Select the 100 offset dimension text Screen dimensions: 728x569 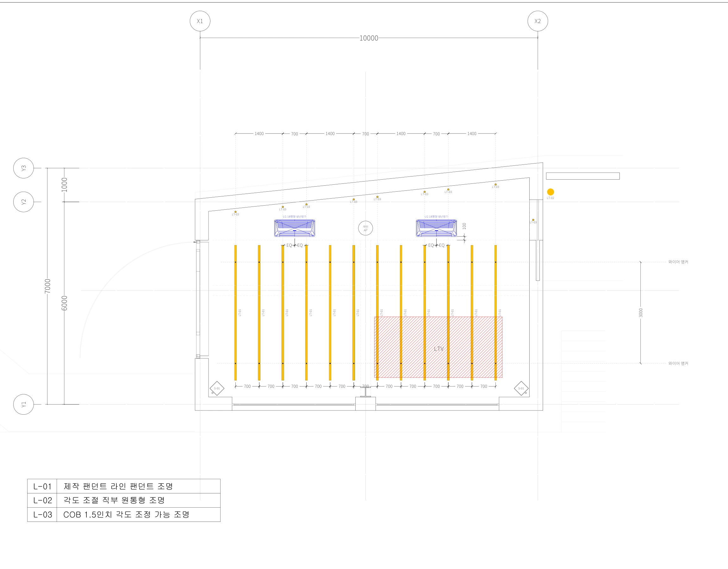pyautogui.click(x=464, y=226)
